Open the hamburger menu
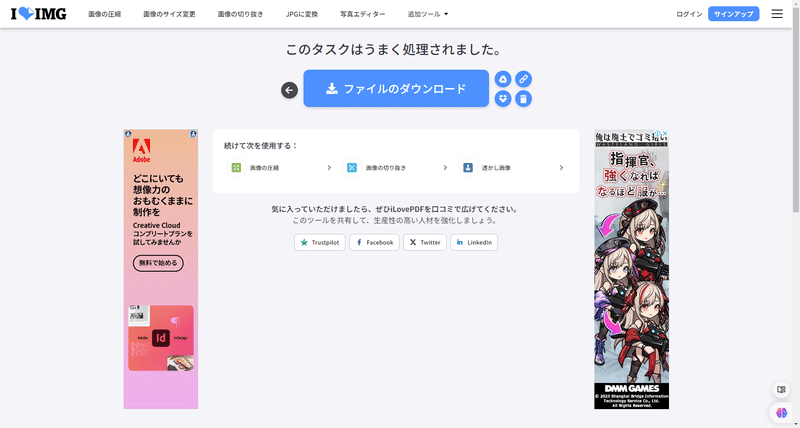Viewport: 800px width, 428px height. (x=777, y=14)
